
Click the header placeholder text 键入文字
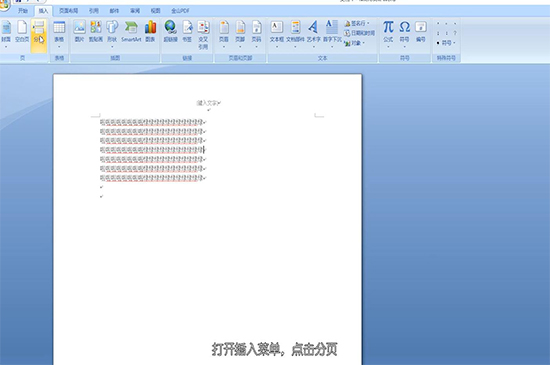pyautogui.click(x=207, y=103)
